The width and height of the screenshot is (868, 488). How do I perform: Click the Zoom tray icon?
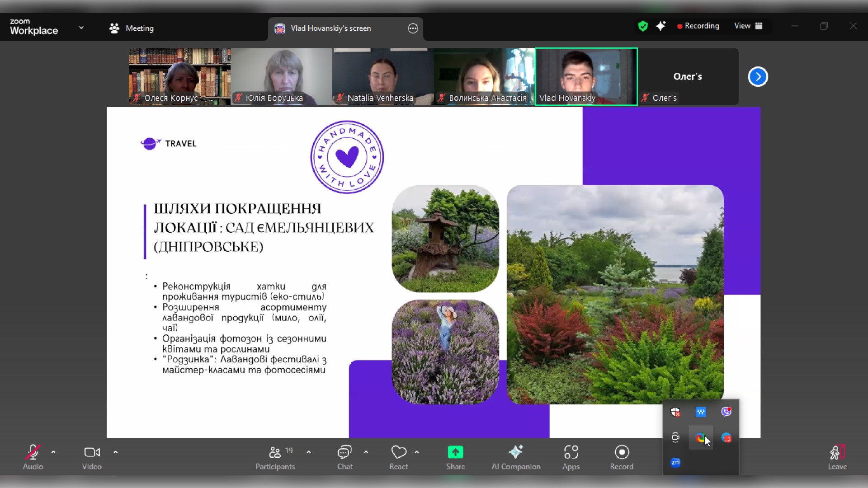point(675,463)
